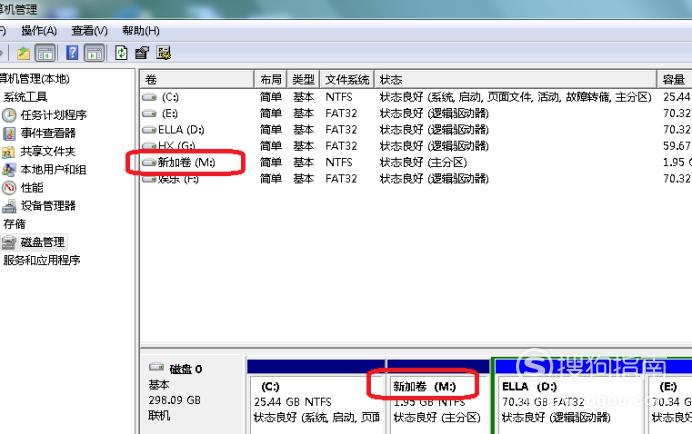Click the green Refresh icon
The width and height of the screenshot is (692, 434).
(121, 53)
